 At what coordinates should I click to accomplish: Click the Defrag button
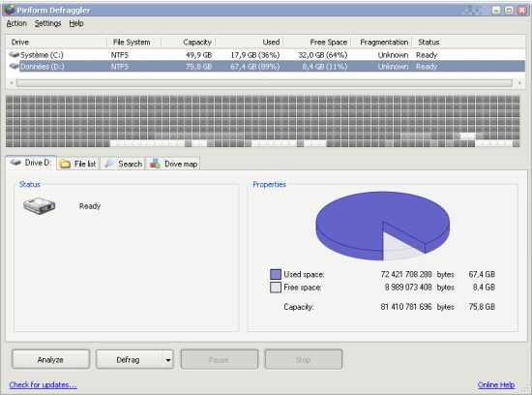pos(129,359)
